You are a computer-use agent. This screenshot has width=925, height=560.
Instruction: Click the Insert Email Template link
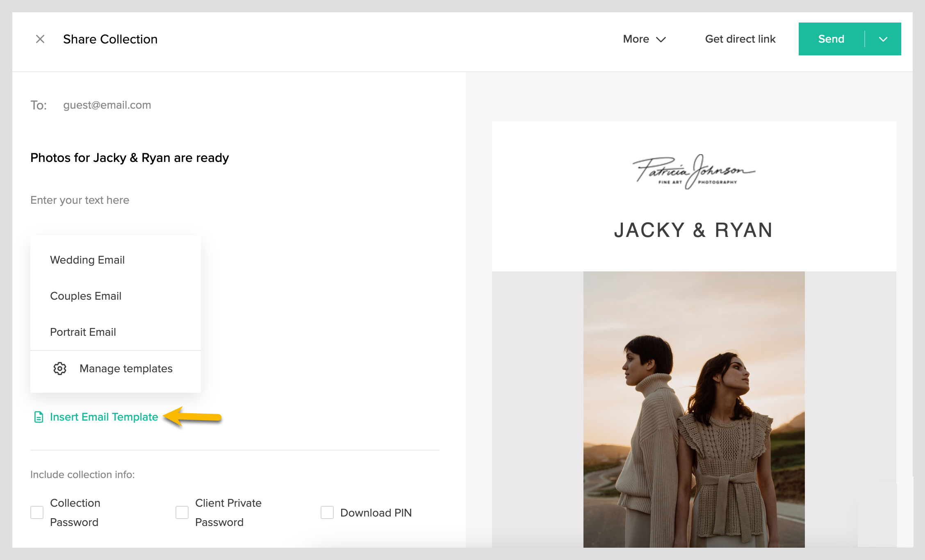click(x=104, y=417)
